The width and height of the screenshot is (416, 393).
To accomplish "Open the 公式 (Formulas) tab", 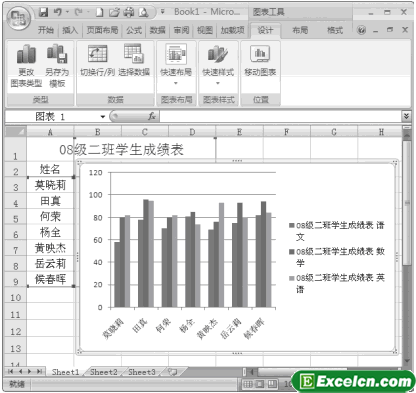I will click(134, 30).
